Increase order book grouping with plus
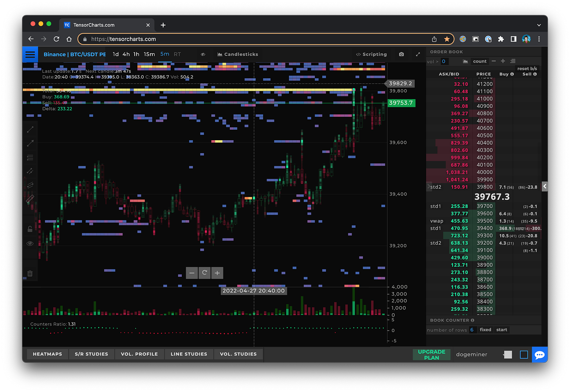The width and height of the screenshot is (570, 392). (x=503, y=61)
